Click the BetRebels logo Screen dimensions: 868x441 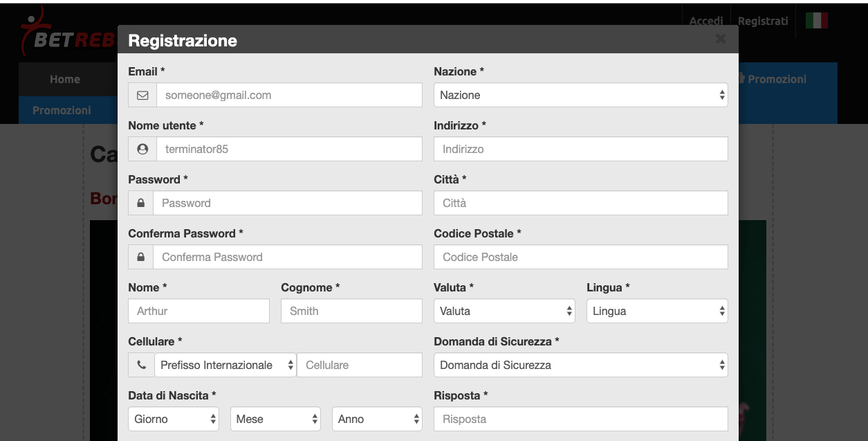tap(68, 32)
